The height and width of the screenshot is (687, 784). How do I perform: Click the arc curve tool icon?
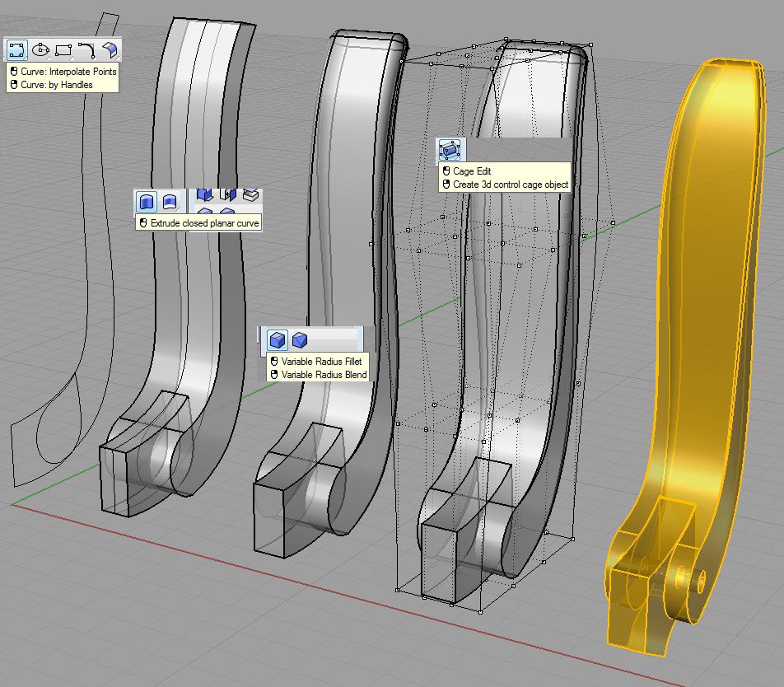[86, 50]
